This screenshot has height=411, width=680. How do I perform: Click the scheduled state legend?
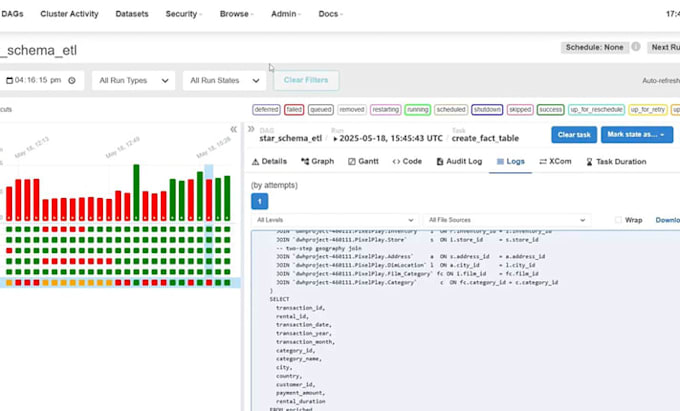[x=451, y=110]
